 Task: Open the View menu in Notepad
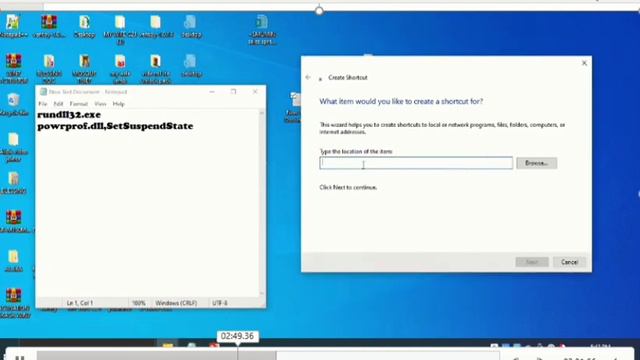(x=100, y=104)
